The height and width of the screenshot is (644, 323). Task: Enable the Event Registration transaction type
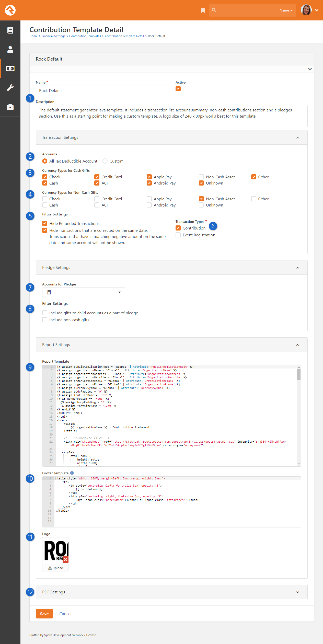coord(178,235)
